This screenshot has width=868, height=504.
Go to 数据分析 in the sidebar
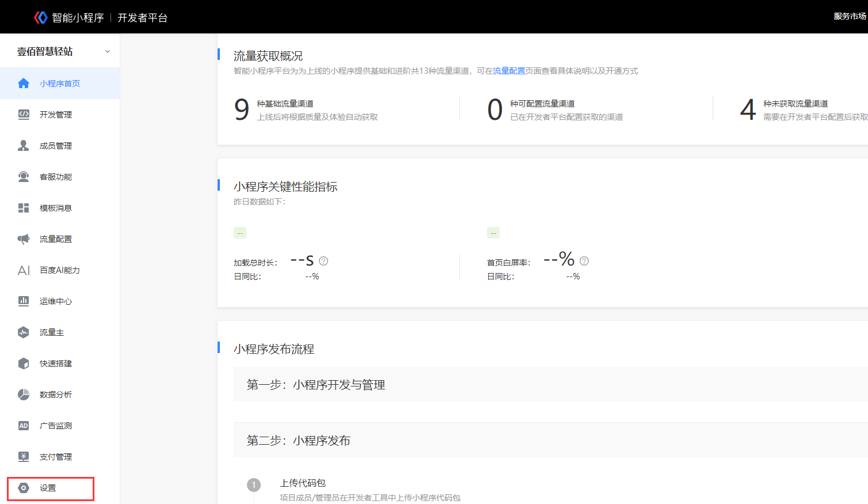[55, 395]
